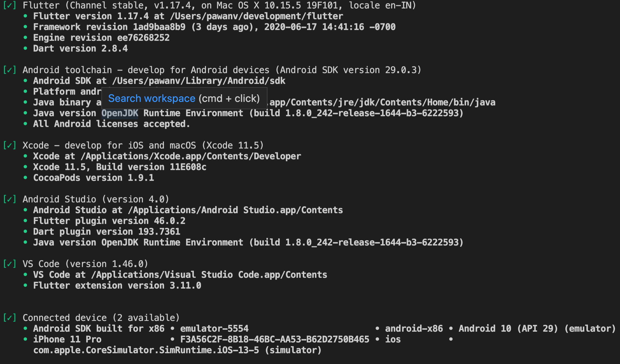Click the F3A56C2F device identifier text
Image resolution: width=620 pixels, height=364 pixels.
pos(274,339)
